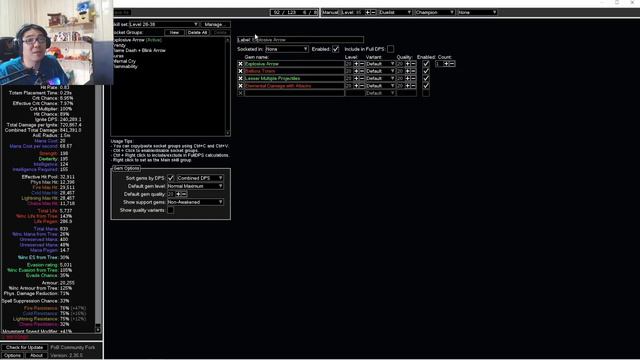
Task: Toggle Enabled checkbox for Explosive Arrow gem
Action: point(426,64)
